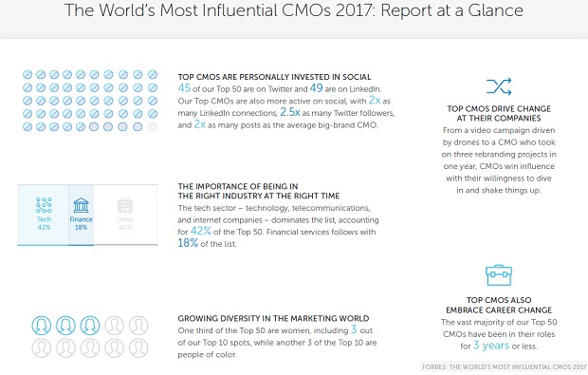This screenshot has height=375, width=588.
Task: Click the '49' LinkedIn statistic number
Action: tap(316, 88)
